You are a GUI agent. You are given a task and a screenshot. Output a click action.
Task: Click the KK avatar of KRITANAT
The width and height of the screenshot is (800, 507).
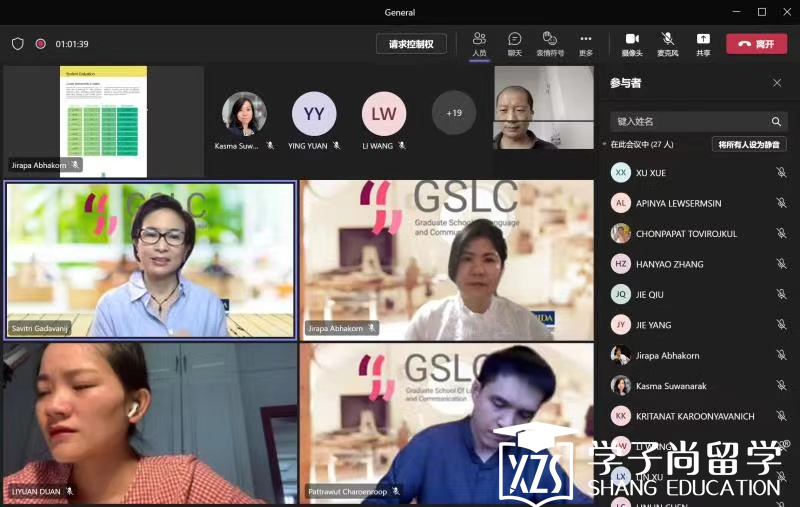pyautogui.click(x=621, y=416)
